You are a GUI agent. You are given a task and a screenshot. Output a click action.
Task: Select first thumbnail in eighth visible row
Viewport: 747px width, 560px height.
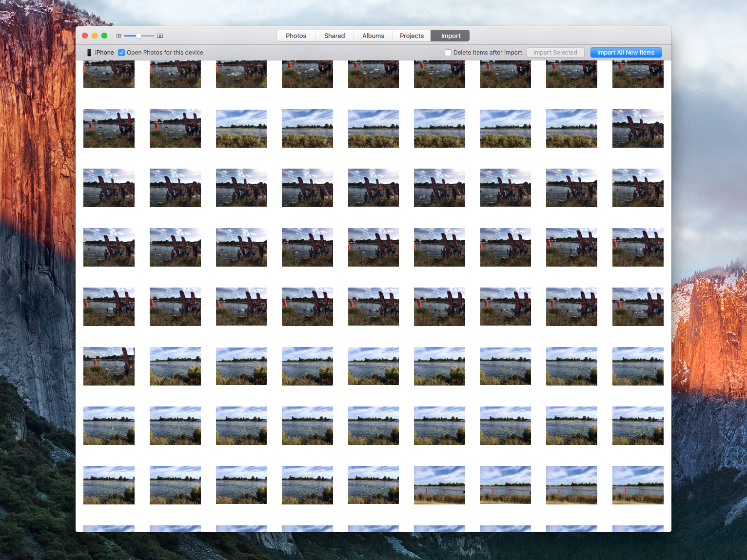pos(109,485)
